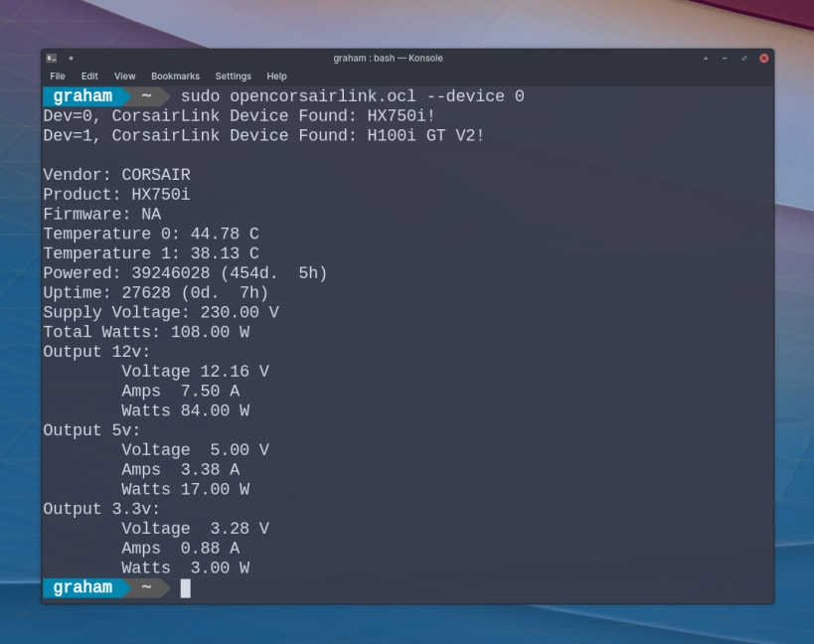Click 'Temperature 0: 44.78 C' line
Viewport: 814px width, 644px height.
tap(151, 234)
